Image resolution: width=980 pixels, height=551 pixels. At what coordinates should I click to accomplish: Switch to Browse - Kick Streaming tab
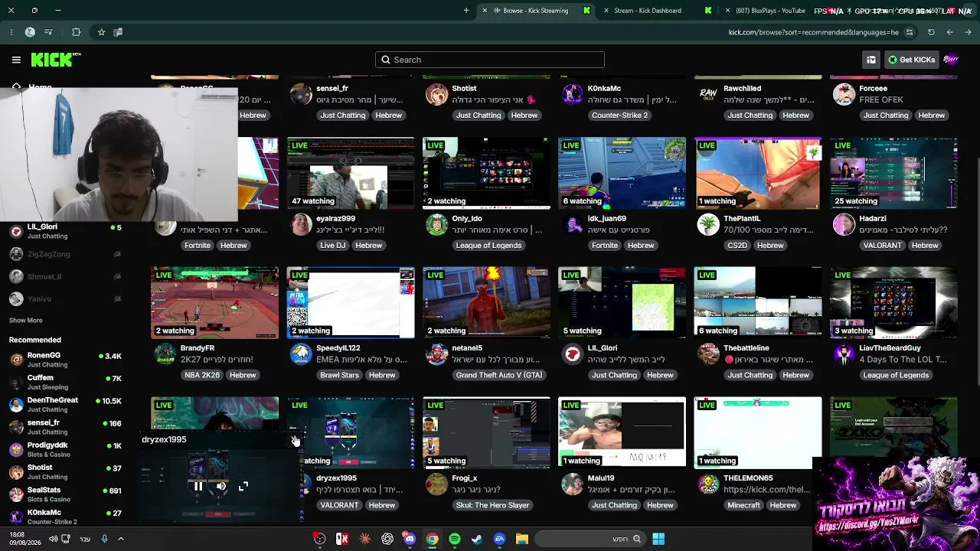pyautogui.click(x=535, y=11)
